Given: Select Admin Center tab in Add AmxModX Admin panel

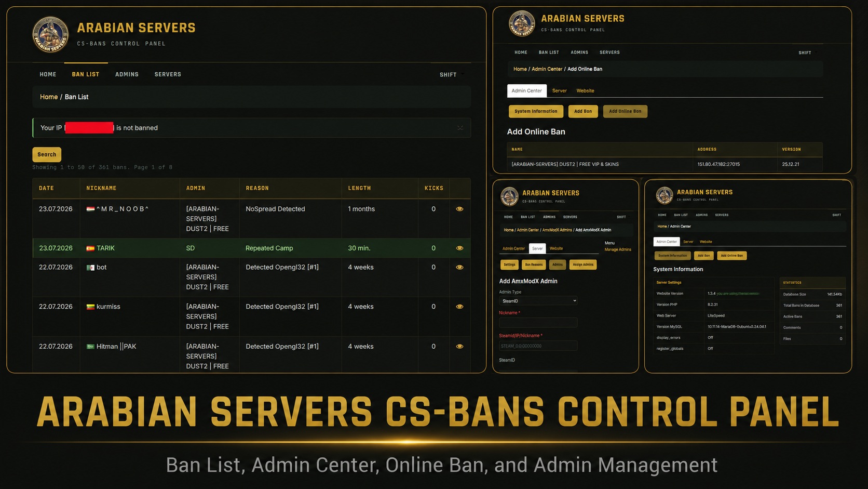Looking at the screenshot, I should pyautogui.click(x=513, y=248).
